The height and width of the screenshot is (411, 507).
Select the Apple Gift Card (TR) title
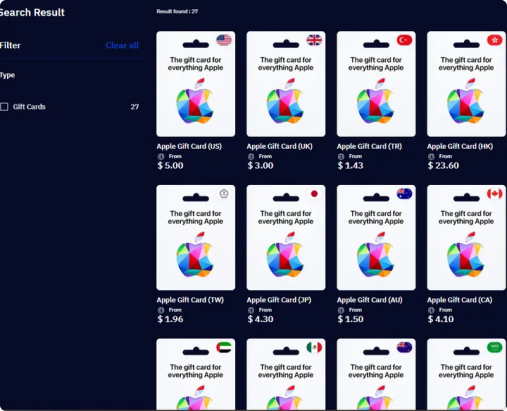[x=369, y=146]
